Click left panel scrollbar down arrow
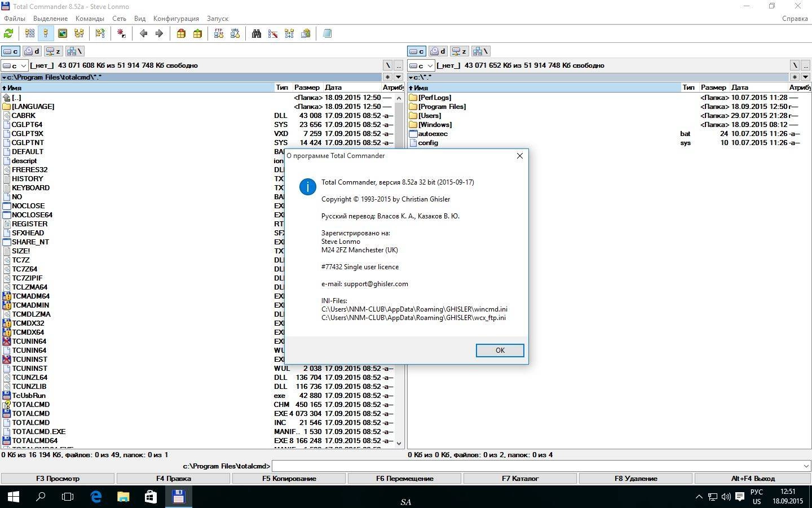Screen dimensions: 812x508 pyautogui.click(x=399, y=444)
